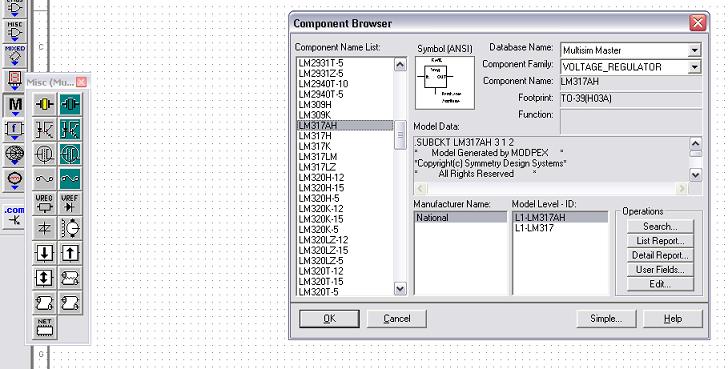Open the MISC digital parts bin
This screenshot has width=728, height=369.
(x=14, y=31)
